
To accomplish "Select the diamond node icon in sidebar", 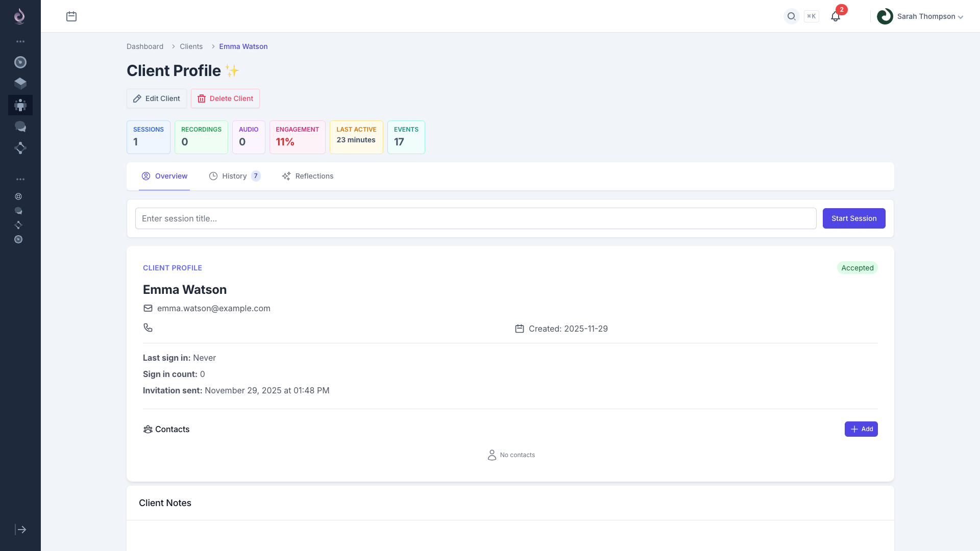I will click(20, 148).
